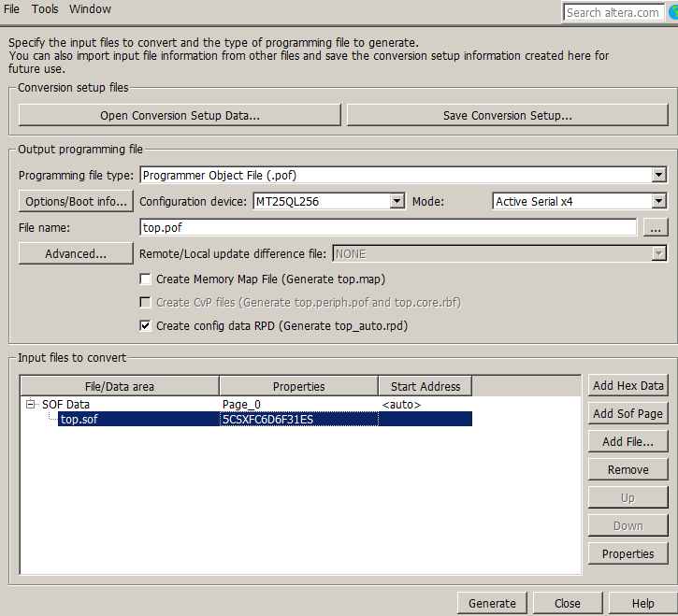
Task: Click the Search altera.com box
Action: 613,12
